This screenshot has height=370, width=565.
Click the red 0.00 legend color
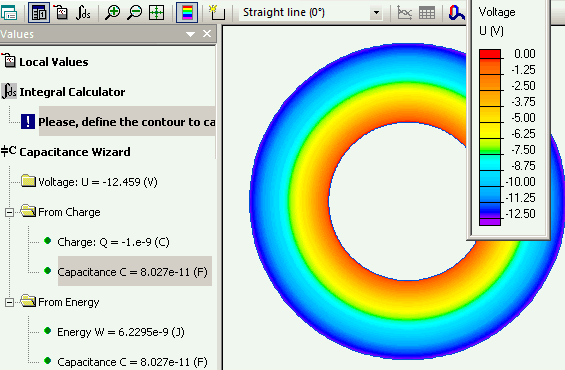click(x=490, y=54)
